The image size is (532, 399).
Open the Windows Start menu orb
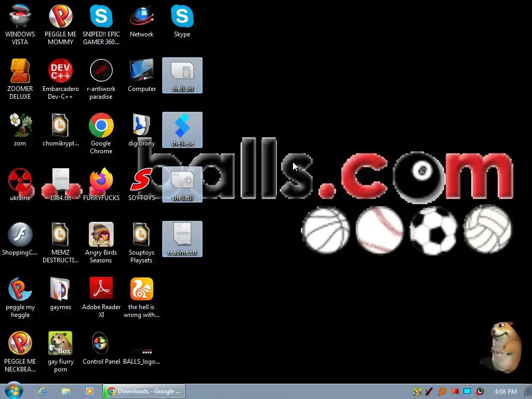(14, 391)
